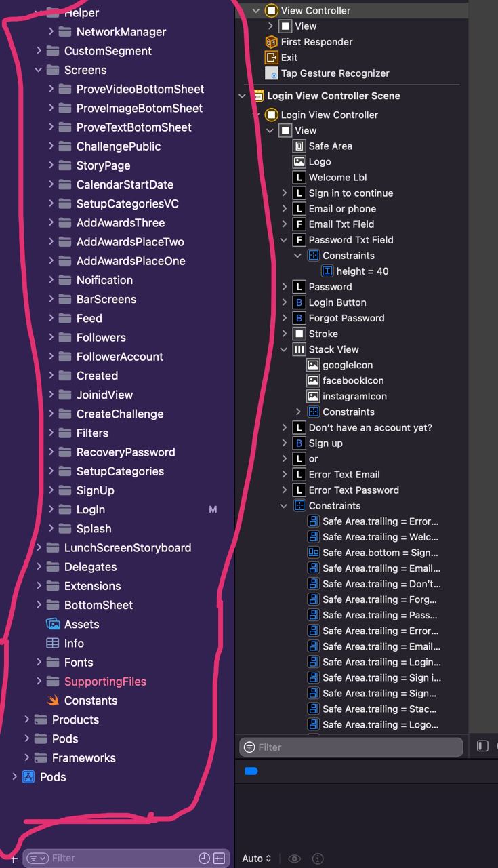This screenshot has width=498, height=868.
Task: Select Error Text Email label
Action: pyautogui.click(x=344, y=474)
